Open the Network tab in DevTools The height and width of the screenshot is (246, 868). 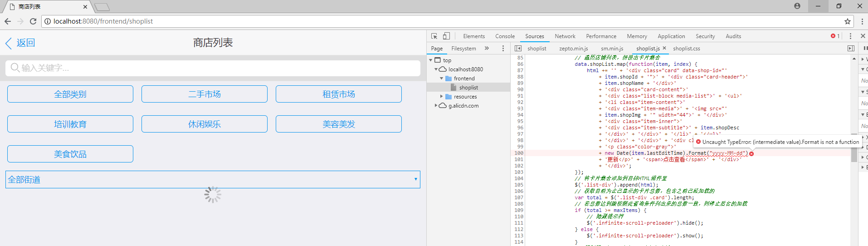pyautogui.click(x=565, y=36)
